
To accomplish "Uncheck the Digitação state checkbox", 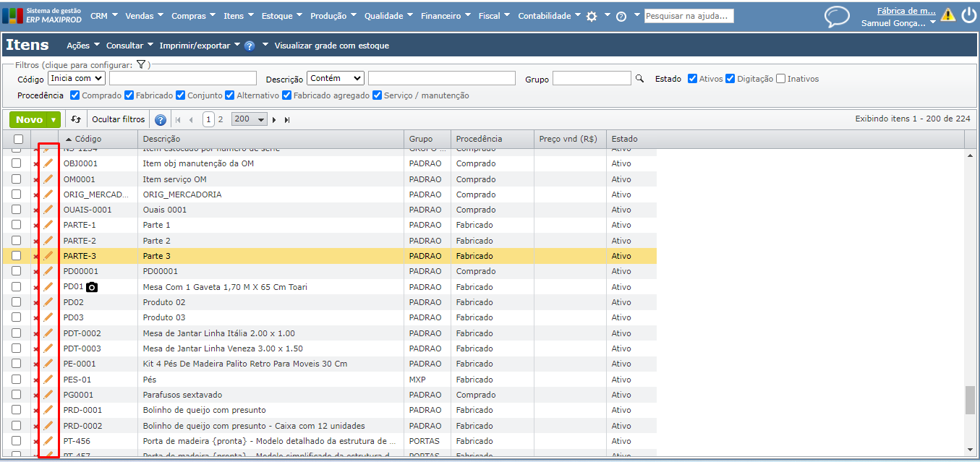I will click(x=730, y=79).
